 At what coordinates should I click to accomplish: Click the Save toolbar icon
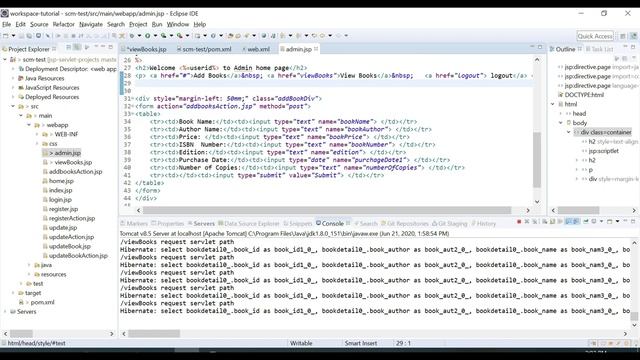pos(21,36)
